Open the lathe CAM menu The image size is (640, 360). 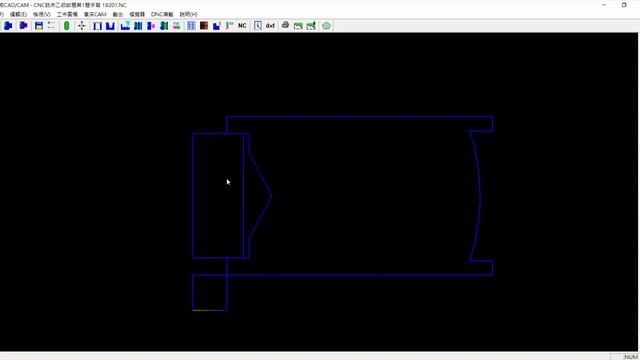[95, 14]
